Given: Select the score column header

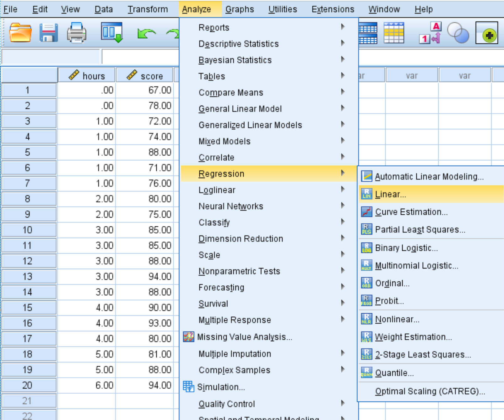Looking at the screenshot, I should pos(145,75).
